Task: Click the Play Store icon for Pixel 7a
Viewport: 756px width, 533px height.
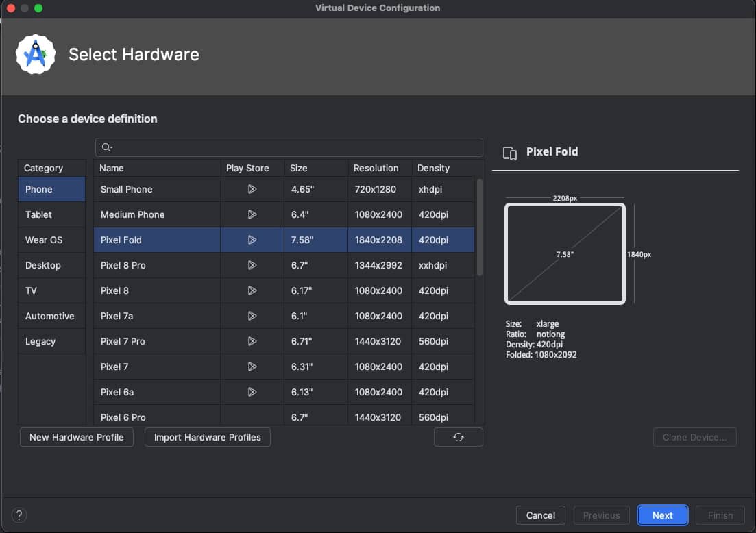Action: point(251,316)
